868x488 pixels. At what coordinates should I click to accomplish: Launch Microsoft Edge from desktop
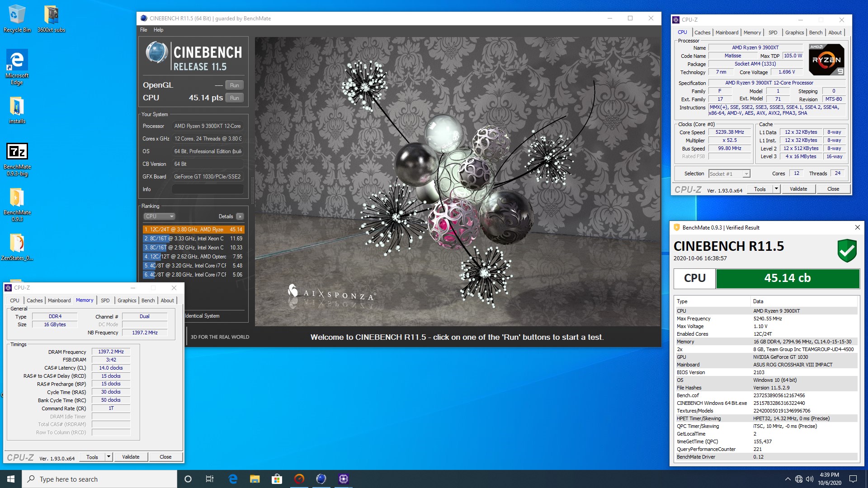pos(17,67)
